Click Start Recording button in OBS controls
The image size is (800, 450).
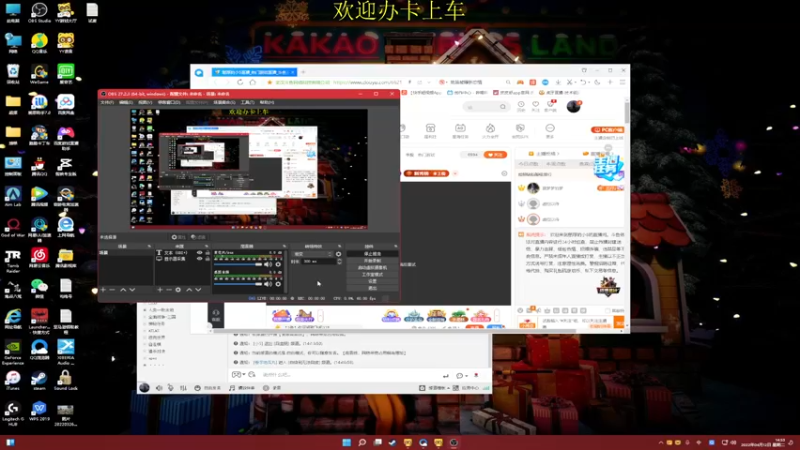(x=372, y=261)
